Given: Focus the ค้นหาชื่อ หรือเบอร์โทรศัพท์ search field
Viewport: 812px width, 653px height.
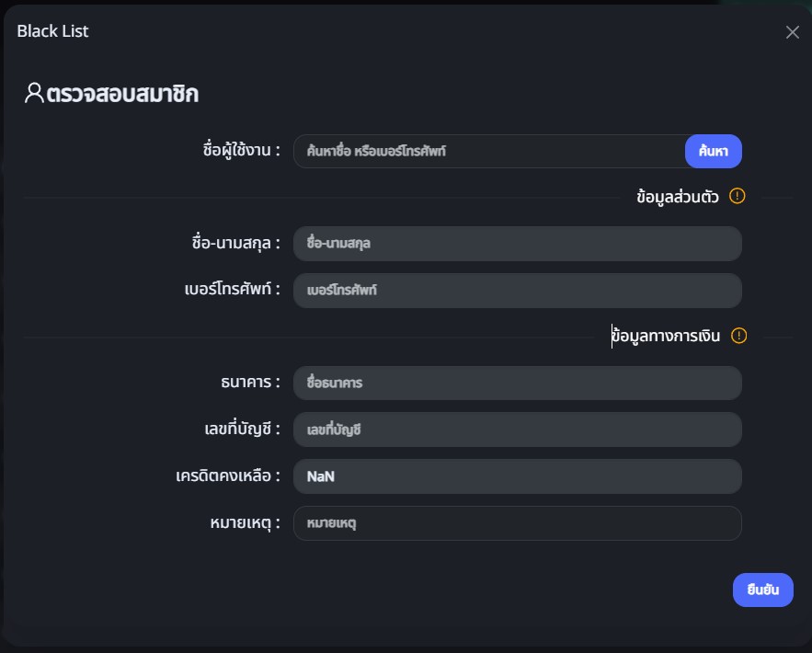Looking at the screenshot, I should [x=489, y=152].
